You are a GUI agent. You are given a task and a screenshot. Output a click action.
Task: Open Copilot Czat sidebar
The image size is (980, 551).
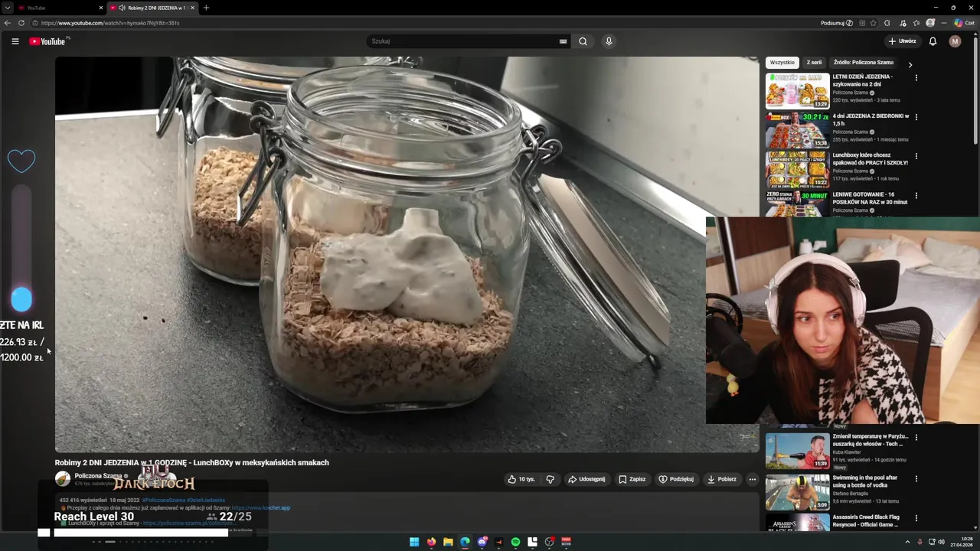(964, 23)
